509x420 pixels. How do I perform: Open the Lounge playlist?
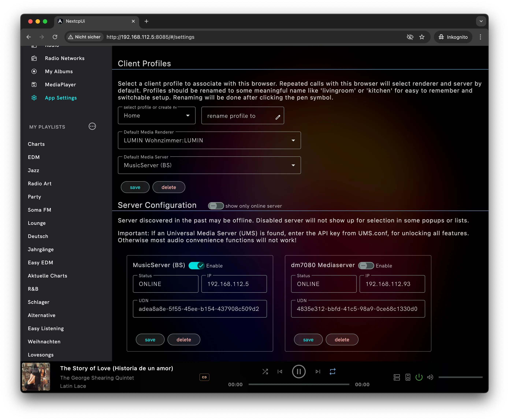pyautogui.click(x=37, y=223)
